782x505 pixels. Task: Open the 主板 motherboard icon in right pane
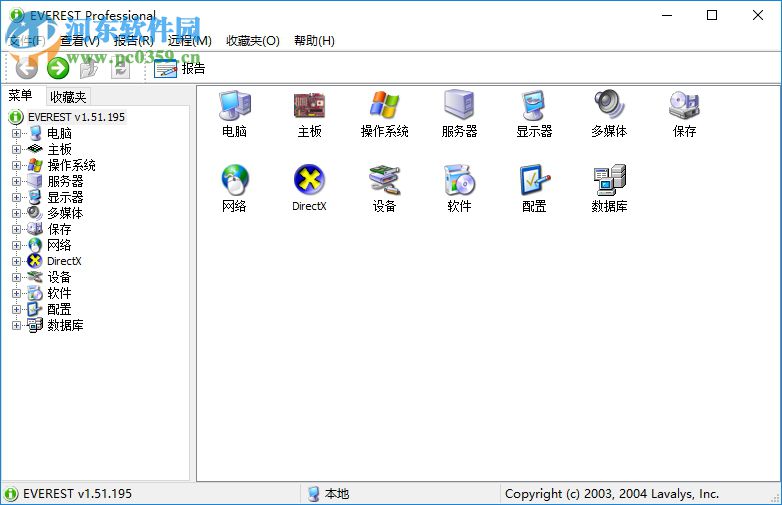pos(309,105)
